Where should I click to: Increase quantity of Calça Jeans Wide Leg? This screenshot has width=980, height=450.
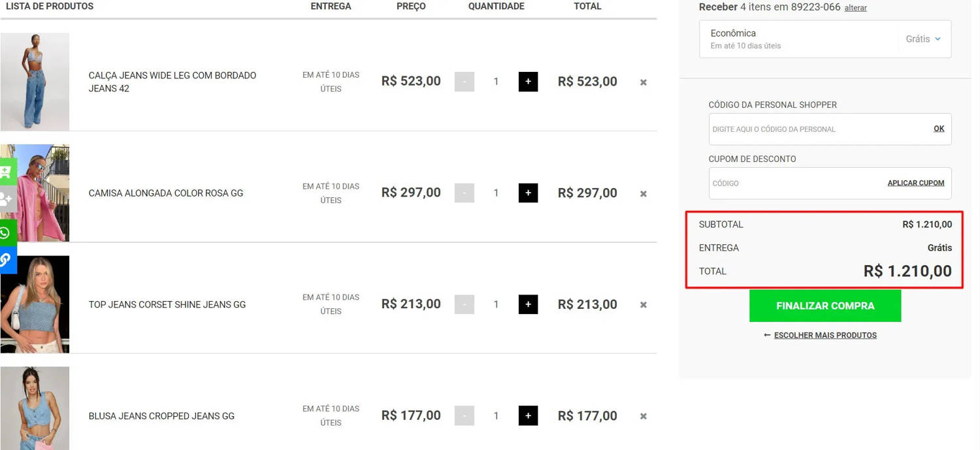528,82
